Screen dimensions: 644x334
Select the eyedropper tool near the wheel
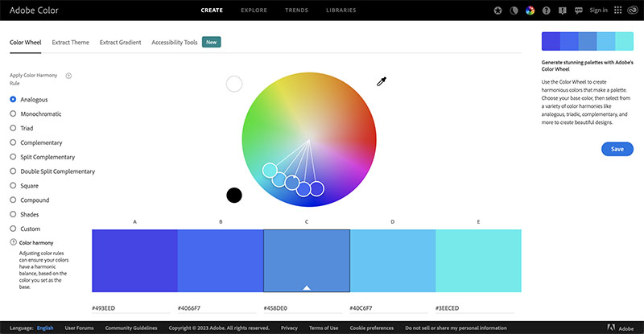[x=382, y=82]
